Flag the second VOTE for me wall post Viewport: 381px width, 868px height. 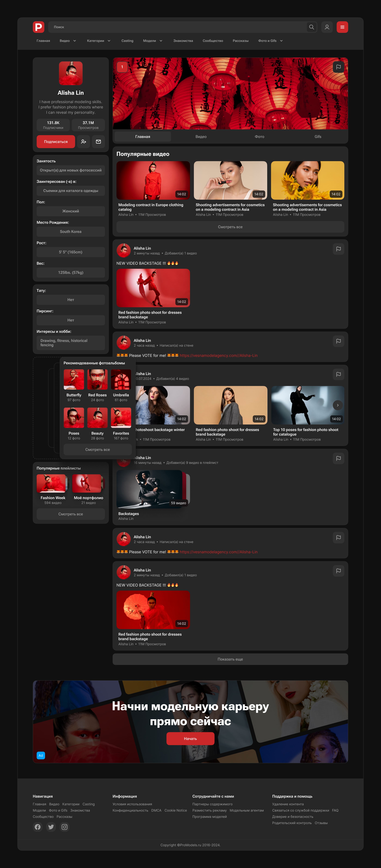tap(338, 537)
